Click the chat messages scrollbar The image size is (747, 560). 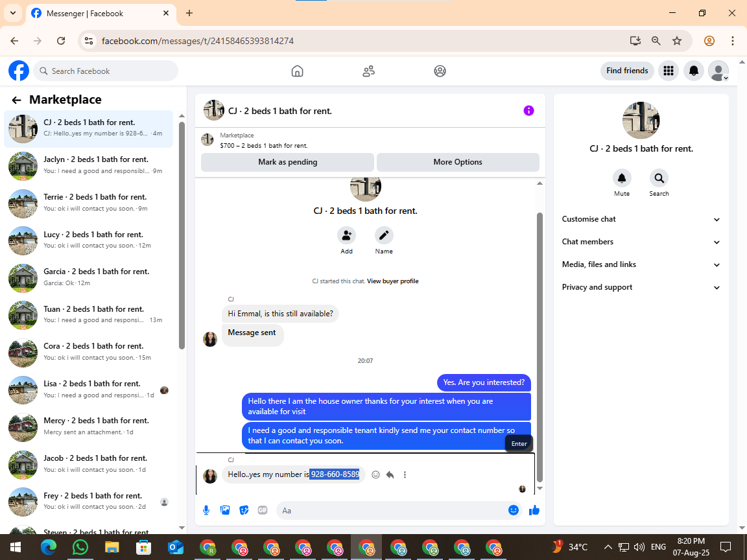point(539,347)
